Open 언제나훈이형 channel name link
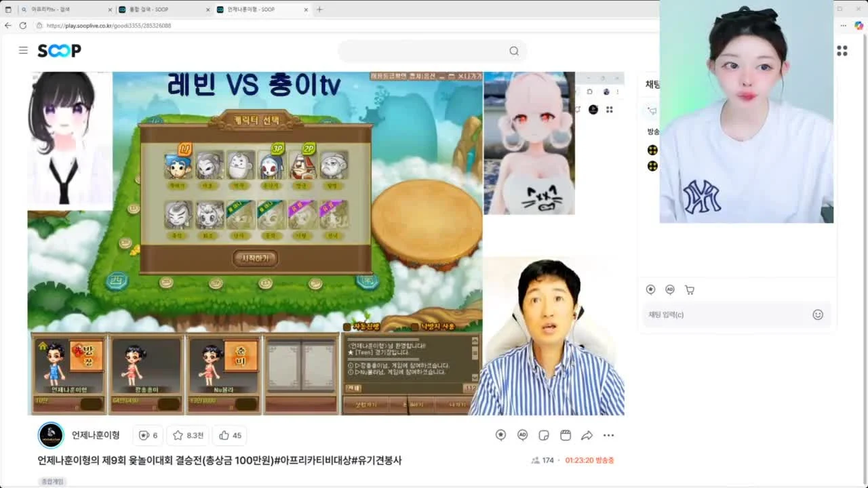868x488 pixels. tap(96, 435)
